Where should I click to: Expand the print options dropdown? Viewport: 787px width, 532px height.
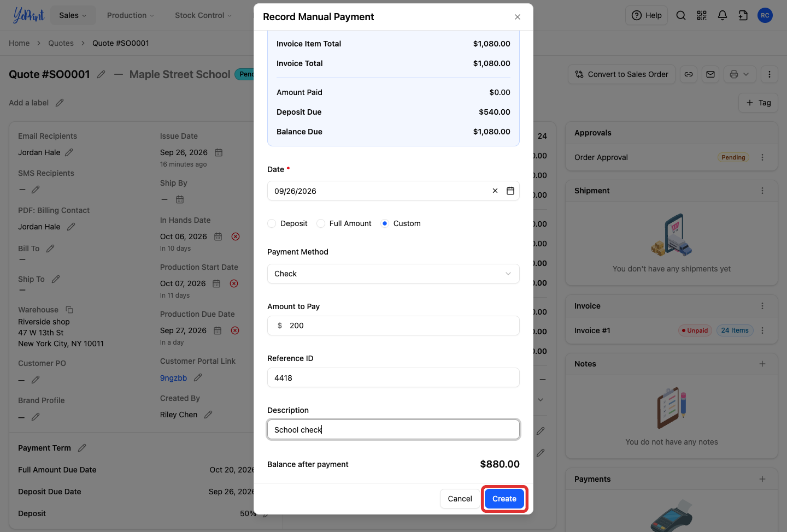[740, 74]
